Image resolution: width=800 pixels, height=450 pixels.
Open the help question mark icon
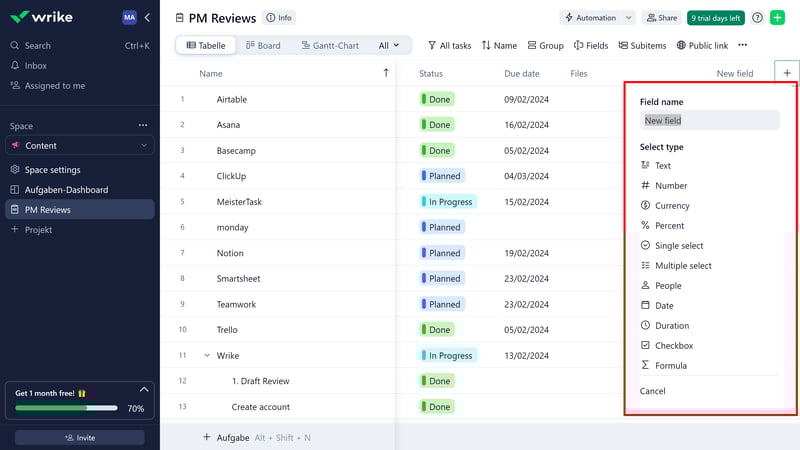pos(757,18)
